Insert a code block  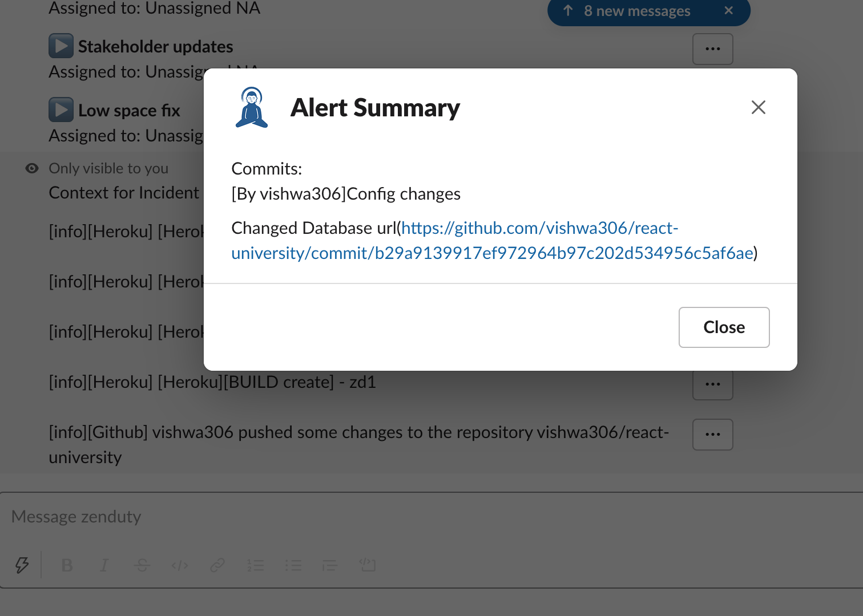(368, 565)
